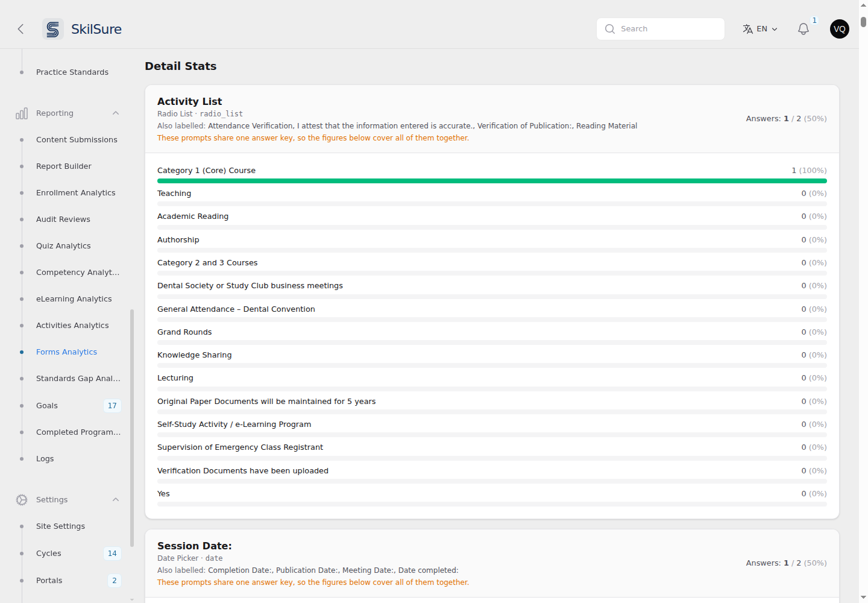Viewport: 868px width, 603px height.
Task: Go to Content Submissions
Action: pyautogui.click(x=77, y=140)
